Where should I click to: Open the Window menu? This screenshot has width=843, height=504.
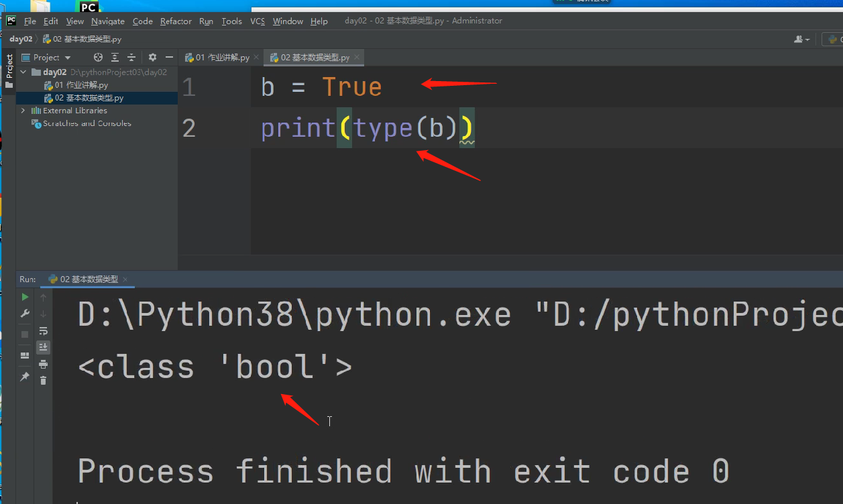(288, 21)
